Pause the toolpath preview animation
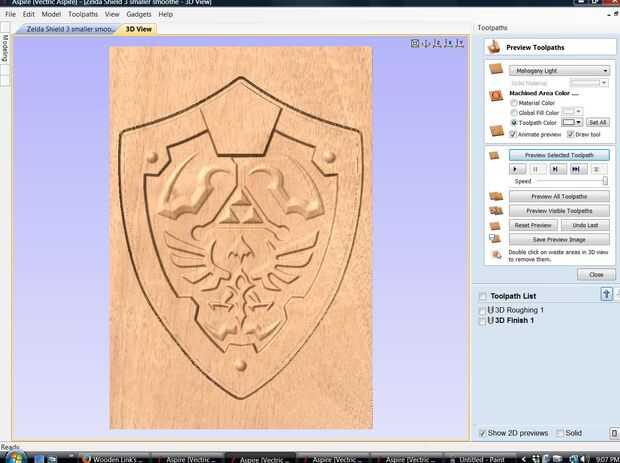 tap(538, 169)
